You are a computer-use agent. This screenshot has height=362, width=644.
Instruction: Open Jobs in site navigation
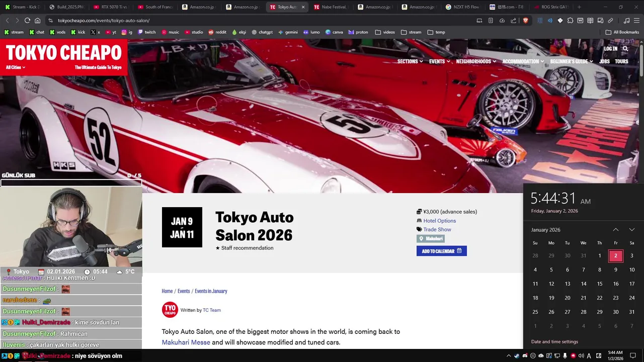pyautogui.click(x=604, y=61)
